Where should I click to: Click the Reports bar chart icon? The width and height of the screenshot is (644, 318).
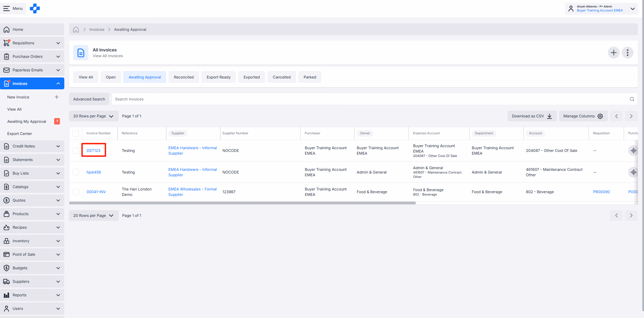tap(6, 295)
